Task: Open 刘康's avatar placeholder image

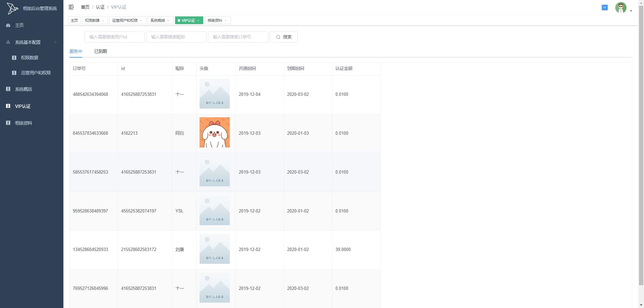Action: click(215, 249)
